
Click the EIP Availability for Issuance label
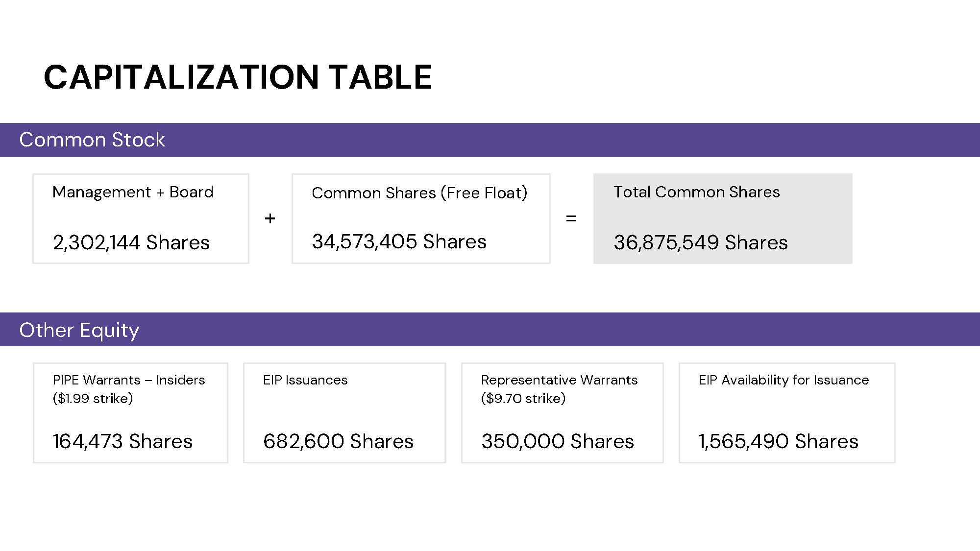784,380
